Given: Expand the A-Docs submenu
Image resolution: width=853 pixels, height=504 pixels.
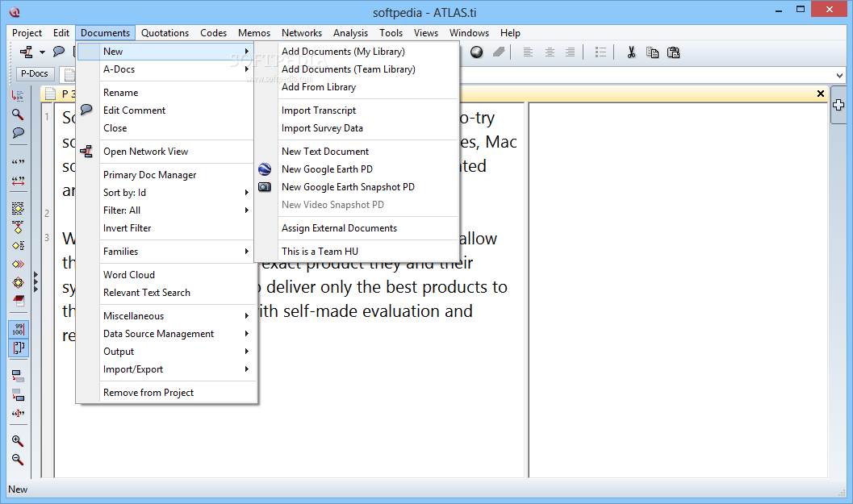Looking at the screenshot, I should click(165, 69).
